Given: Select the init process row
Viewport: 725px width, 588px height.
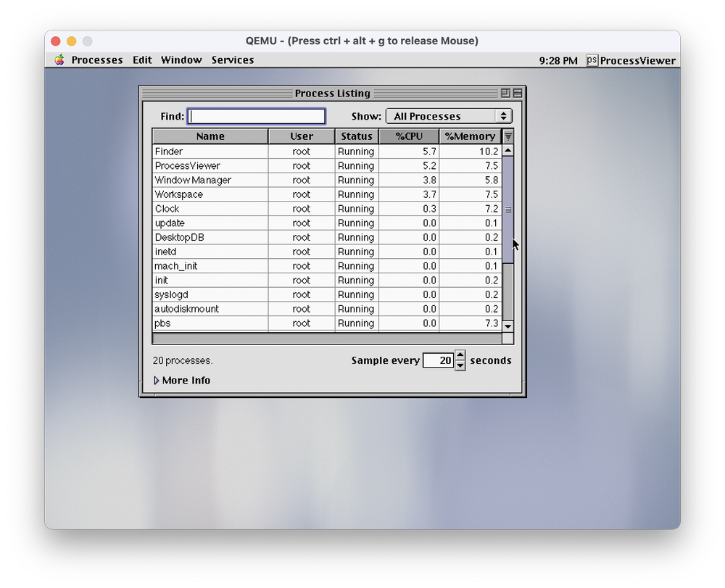Looking at the screenshot, I should (327, 281).
